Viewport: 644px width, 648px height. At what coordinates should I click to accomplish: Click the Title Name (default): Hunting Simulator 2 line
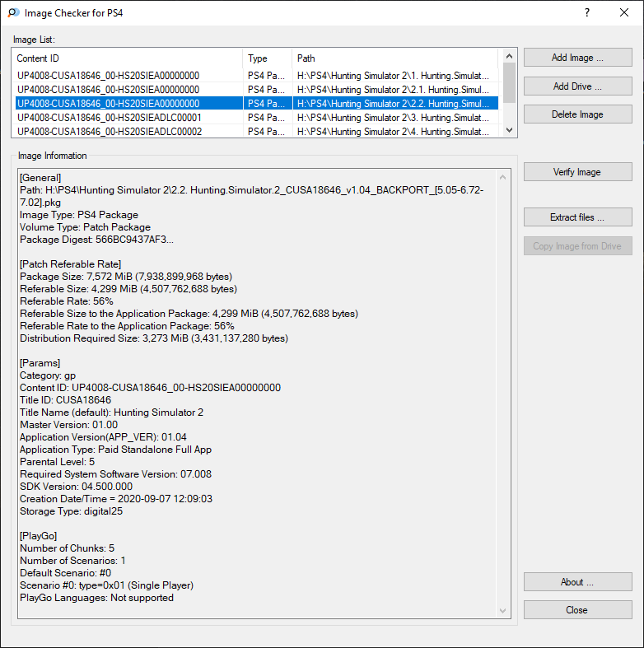click(x=112, y=413)
